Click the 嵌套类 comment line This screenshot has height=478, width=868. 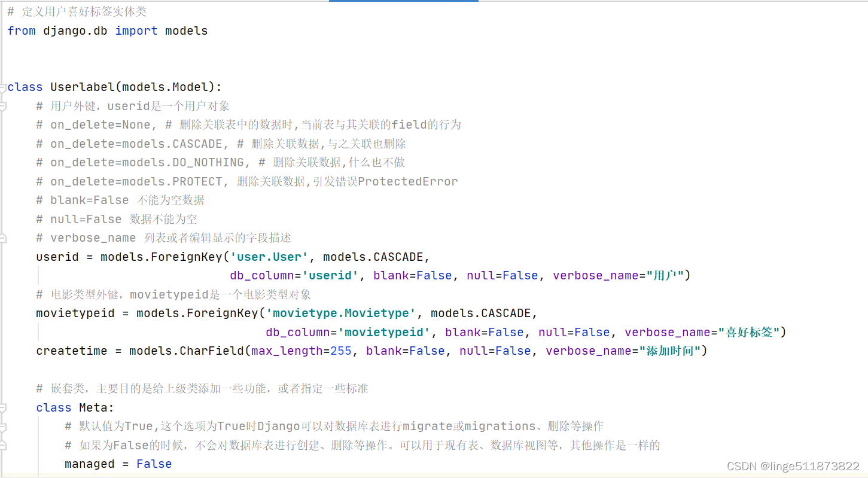(202, 389)
